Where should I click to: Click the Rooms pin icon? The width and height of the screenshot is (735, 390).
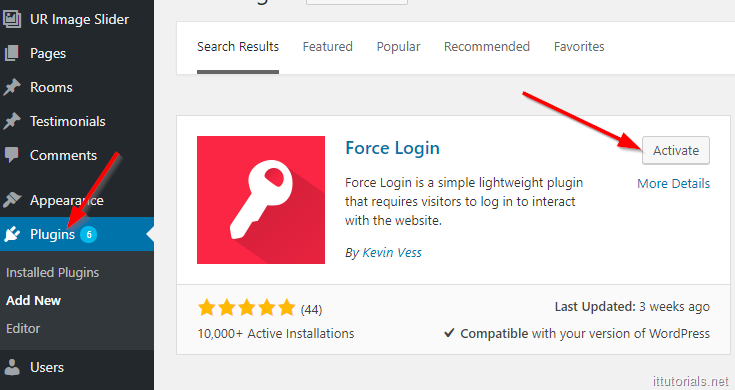(12, 87)
